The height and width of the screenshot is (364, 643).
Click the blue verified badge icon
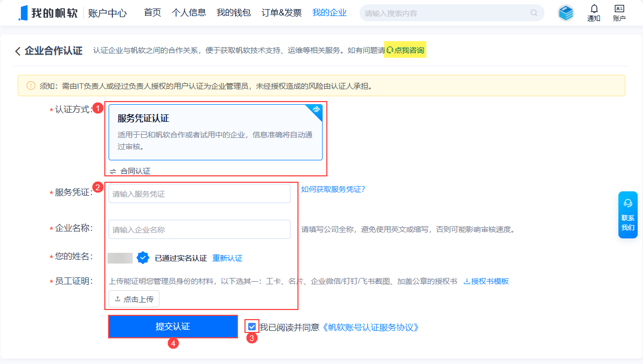143,258
